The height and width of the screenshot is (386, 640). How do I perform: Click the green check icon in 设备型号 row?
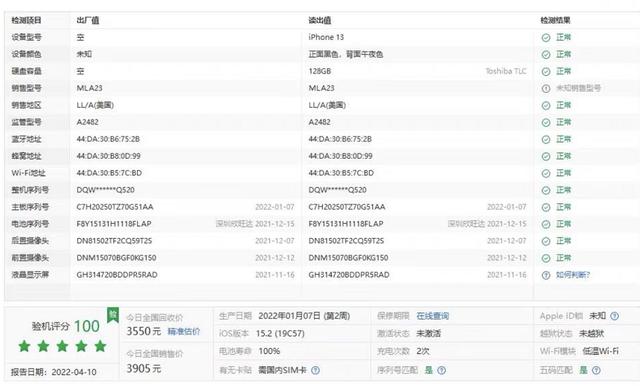(546, 38)
